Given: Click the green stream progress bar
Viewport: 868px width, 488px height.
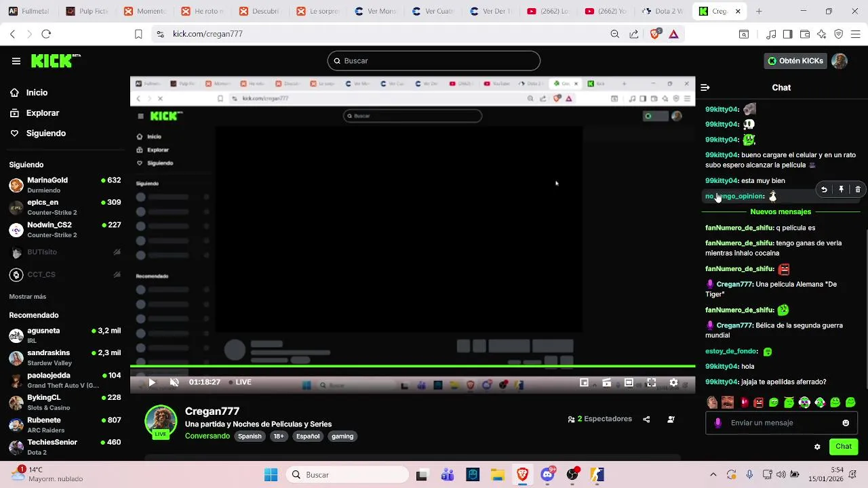Looking at the screenshot, I should click(412, 367).
